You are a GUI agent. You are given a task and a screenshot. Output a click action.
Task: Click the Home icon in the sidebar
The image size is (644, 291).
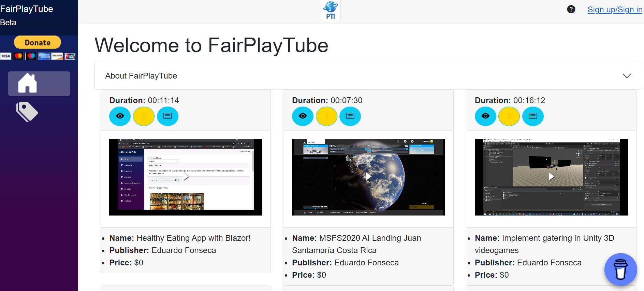click(27, 83)
